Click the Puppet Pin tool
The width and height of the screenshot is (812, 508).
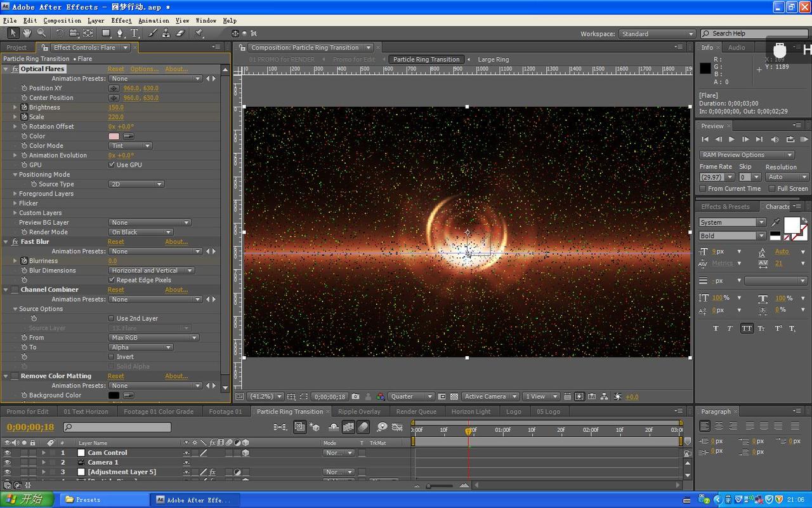(199, 33)
